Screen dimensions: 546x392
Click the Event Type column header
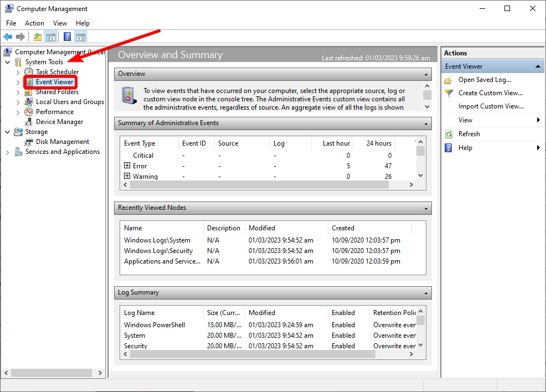(150, 143)
